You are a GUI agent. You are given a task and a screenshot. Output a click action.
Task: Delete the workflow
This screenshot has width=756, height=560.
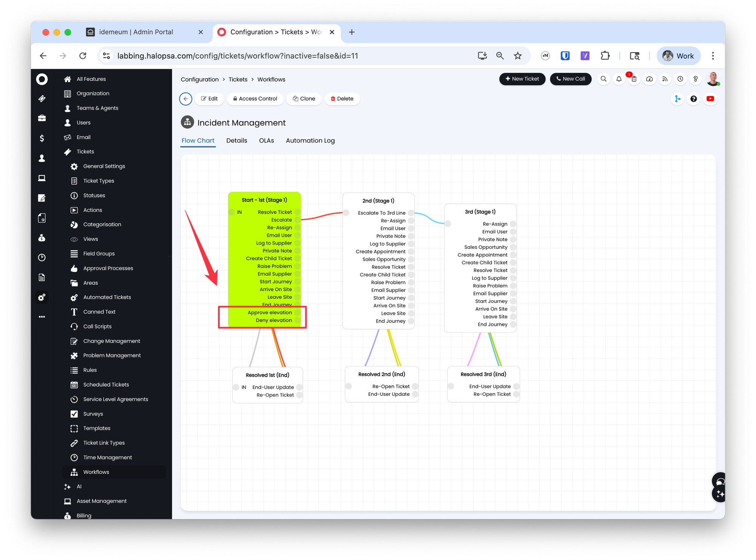point(342,99)
